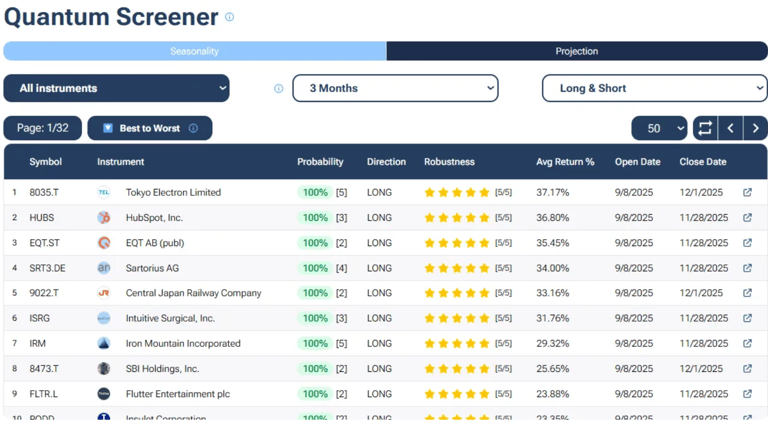Open external link for Flutter Entertainment row

(x=747, y=394)
